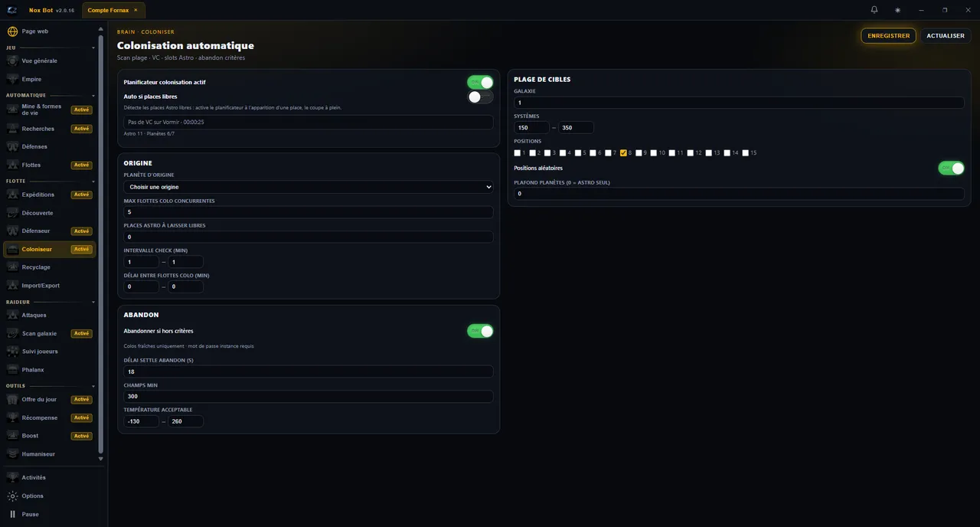The width and height of the screenshot is (980, 527).
Task: Open the Planète d'origine dropdown
Action: [309, 187]
